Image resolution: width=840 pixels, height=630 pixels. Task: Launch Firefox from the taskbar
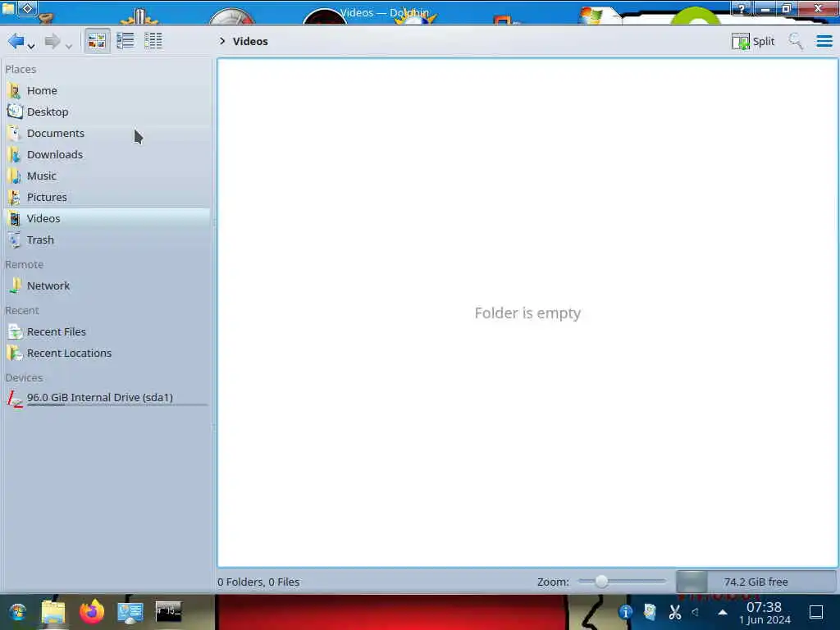coord(92,612)
